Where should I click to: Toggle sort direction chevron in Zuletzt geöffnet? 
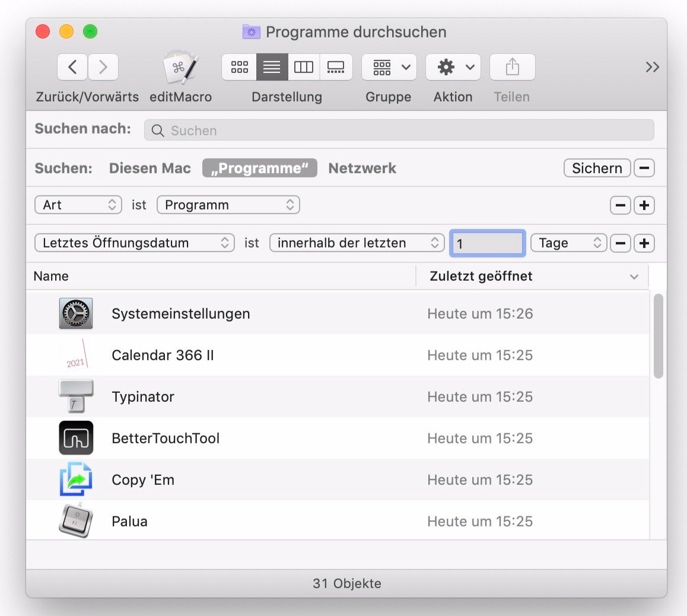coord(634,277)
